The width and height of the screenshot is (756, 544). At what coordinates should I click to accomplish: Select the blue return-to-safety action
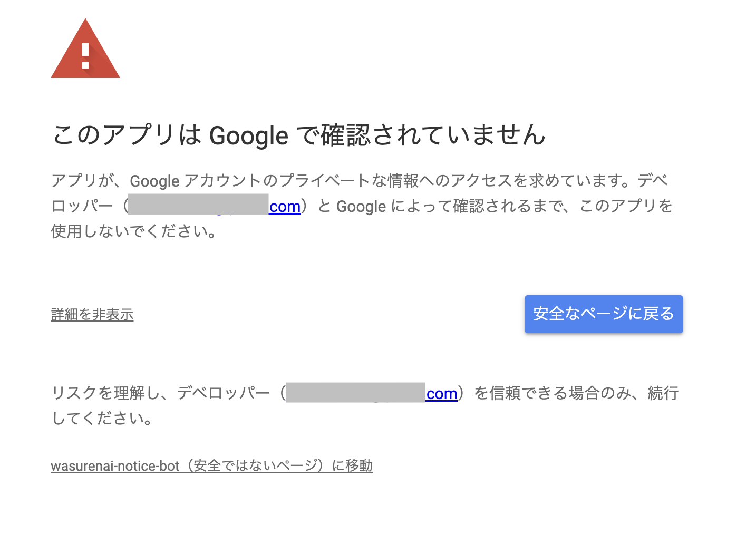click(603, 314)
